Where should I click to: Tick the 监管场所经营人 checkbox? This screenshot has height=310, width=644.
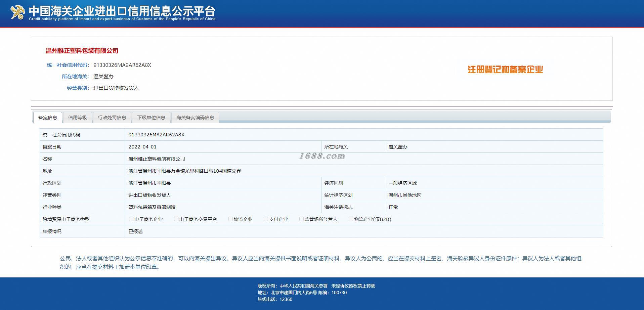pyautogui.click(x=301, y=219)
